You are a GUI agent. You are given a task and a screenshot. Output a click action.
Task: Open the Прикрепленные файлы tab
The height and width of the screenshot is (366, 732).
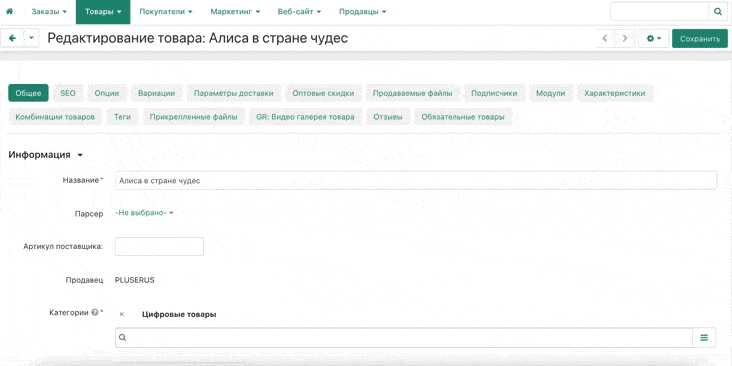[x=194, y=117]
